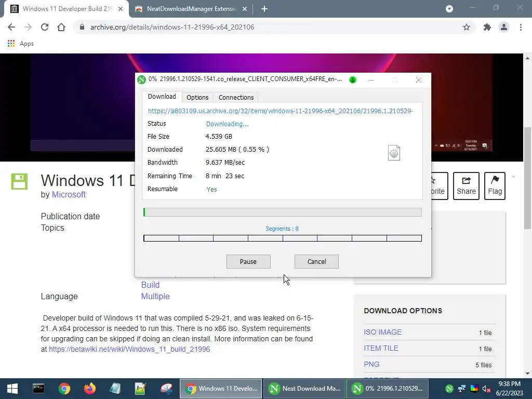Bookmark this page with star icon
The width and height of the screenshot is (532, 399).
(x=467, y=27)
